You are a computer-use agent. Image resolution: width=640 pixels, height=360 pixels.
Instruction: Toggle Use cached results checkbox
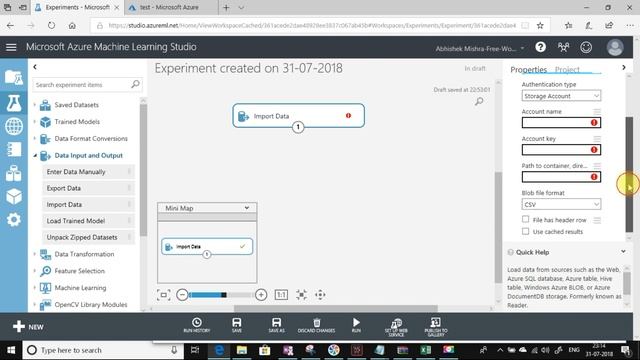tap(525, 231)
